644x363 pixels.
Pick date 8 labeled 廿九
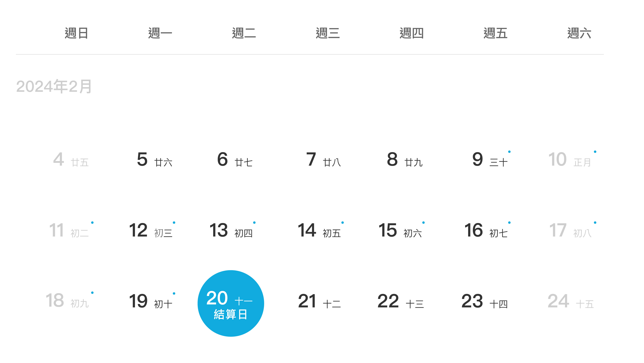pyautogui.click(x=404, y=160)
